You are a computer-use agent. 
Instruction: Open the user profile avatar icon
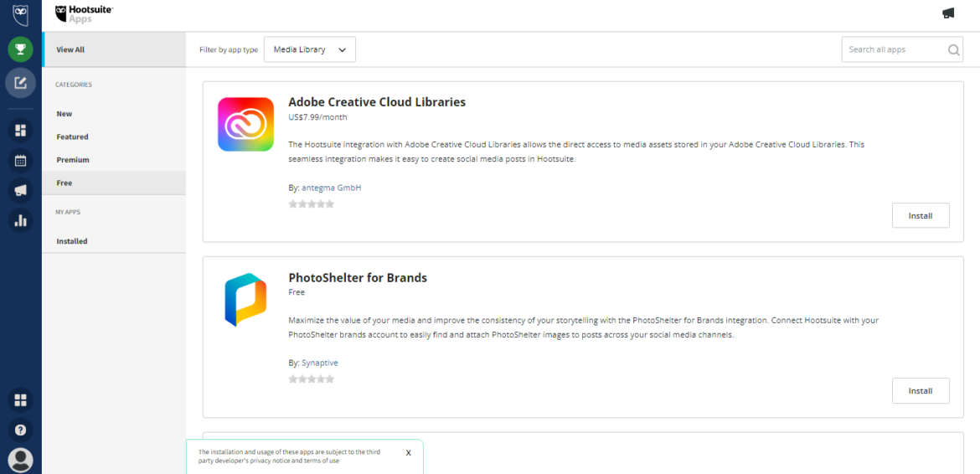20,460
